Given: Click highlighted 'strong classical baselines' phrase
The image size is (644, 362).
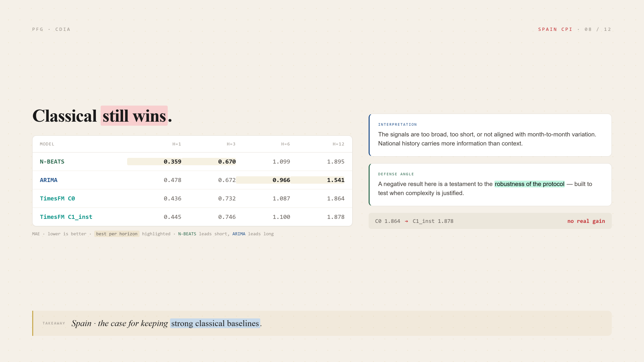Looking at the screenshot, I should pyautogui.click(x=215, y=323).
